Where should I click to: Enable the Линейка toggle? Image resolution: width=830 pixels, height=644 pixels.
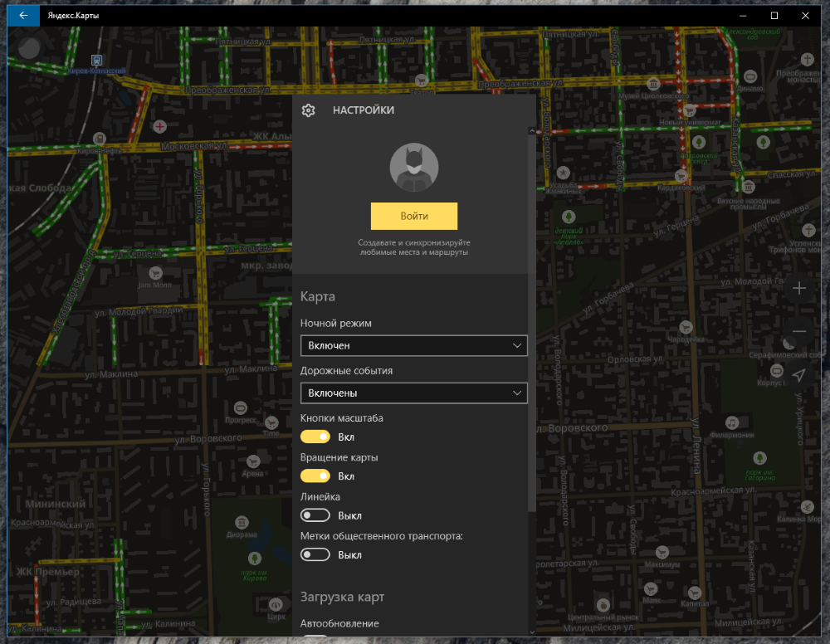click(315, 515)
